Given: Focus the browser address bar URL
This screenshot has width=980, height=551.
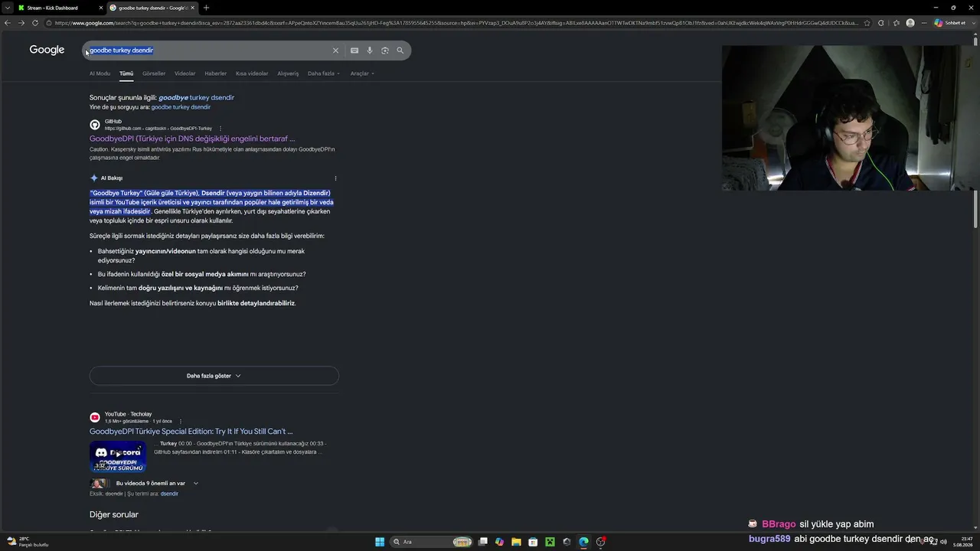Looking at the screenshot, I should [456, 23].
